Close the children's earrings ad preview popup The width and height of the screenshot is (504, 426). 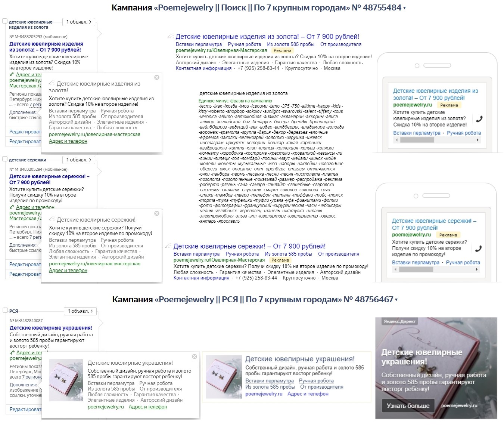(157, 213)
